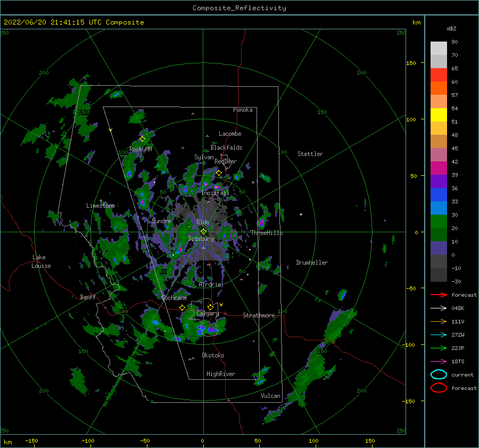Select the 10 dBZ slate purple swatch
479x448 pixels.
tap(439, 248)
